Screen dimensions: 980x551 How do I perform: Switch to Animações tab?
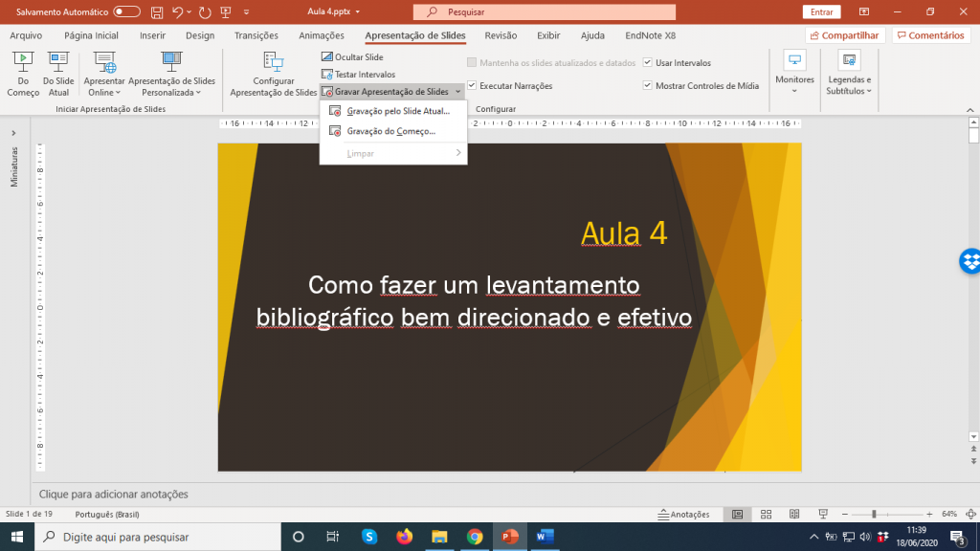[x=322, y=35]
